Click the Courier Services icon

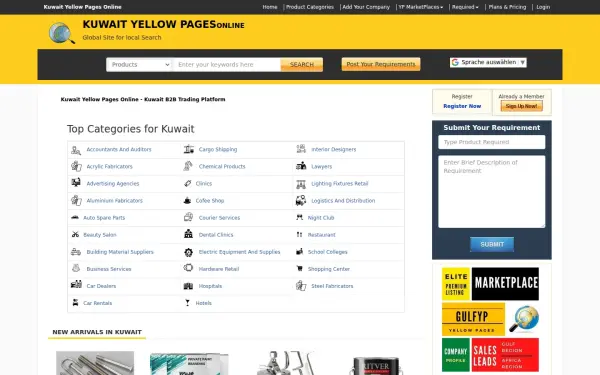188,217
